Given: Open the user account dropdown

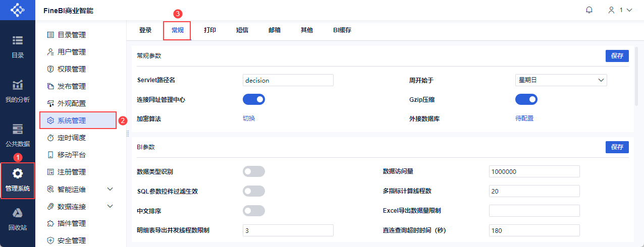Looking at the screenshot, I should (x=620, y=10).
